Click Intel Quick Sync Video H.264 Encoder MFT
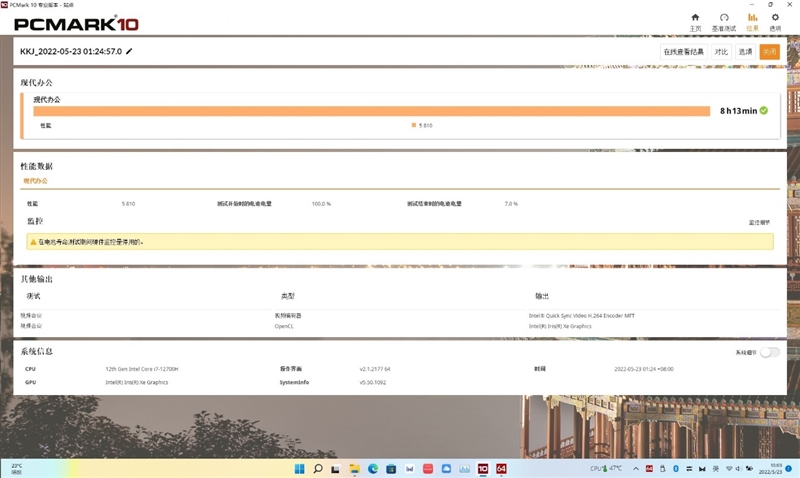This screenshot has height=478, width=800. point(582,316)
